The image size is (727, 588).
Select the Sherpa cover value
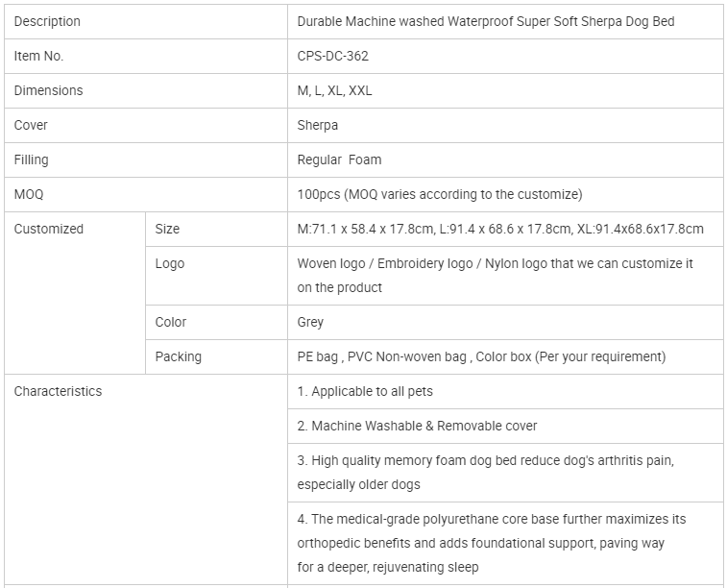tap(318, 125)
